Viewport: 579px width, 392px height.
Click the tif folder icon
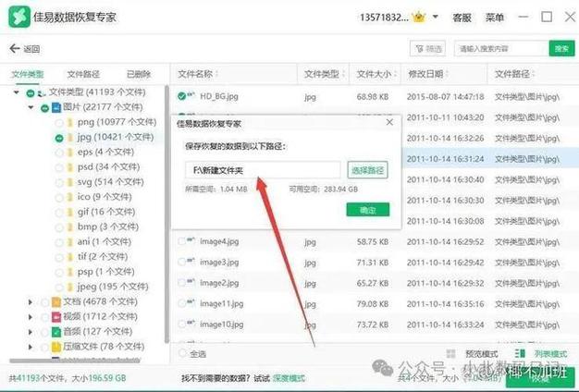69,257
